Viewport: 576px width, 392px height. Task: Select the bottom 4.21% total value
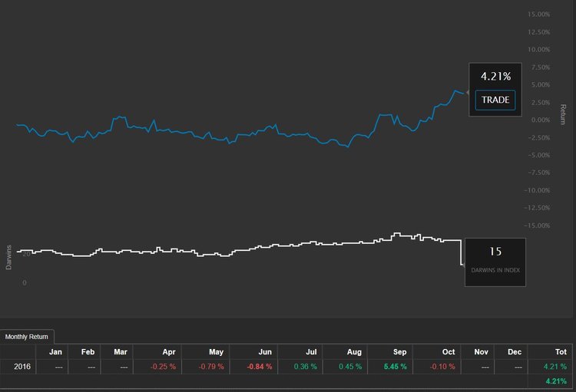click(x=556, y=381)
